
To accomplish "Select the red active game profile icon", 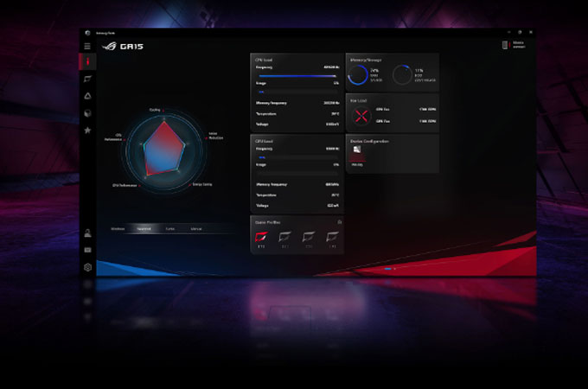I will [261, 237].
